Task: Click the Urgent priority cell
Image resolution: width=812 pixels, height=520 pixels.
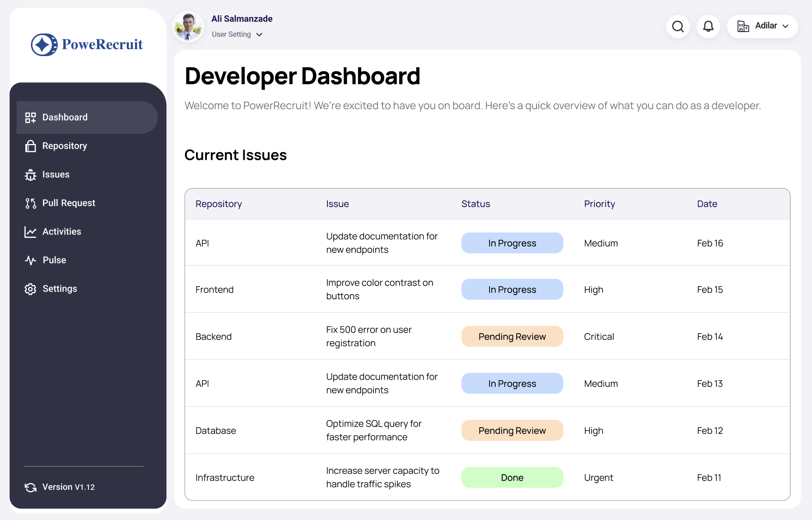Action: 598,478
